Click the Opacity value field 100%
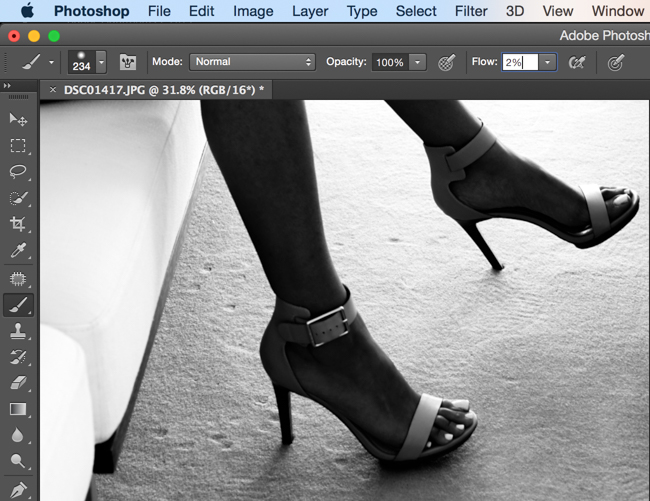 click(x=390, y=63)
